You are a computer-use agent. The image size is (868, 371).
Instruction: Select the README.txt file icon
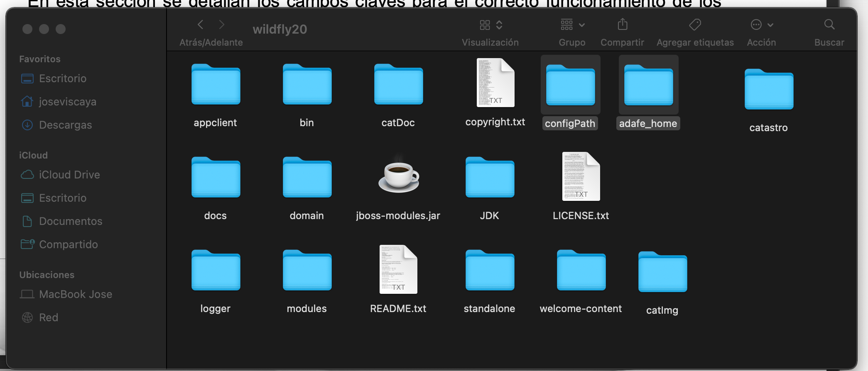click(398, 269)
